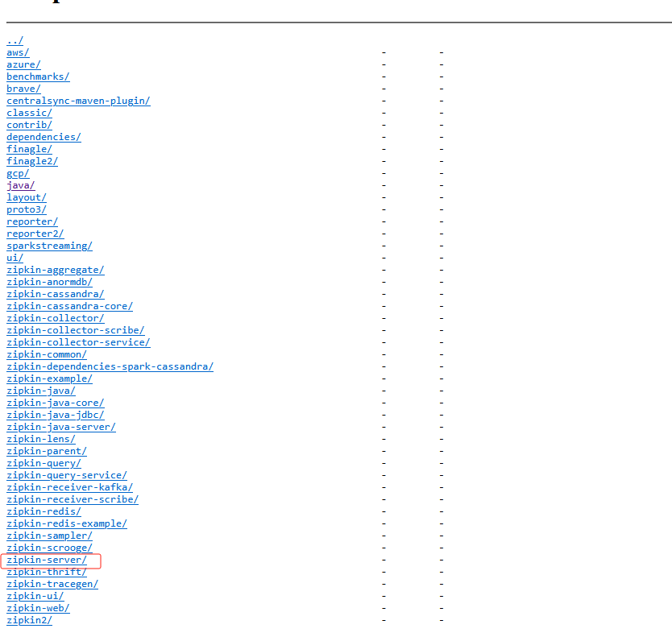Open the finagle2/ directory
Screen dimensions: 672x637
click(32, 161)
